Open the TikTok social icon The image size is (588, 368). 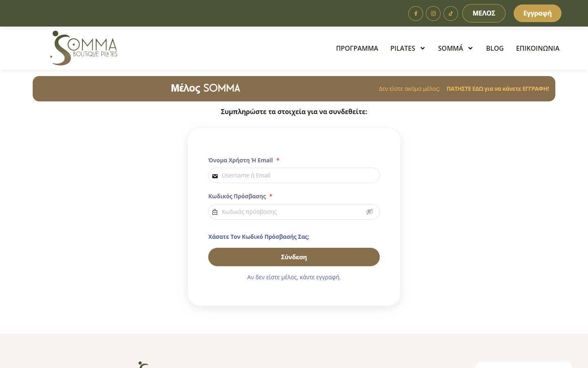[451, 13]
